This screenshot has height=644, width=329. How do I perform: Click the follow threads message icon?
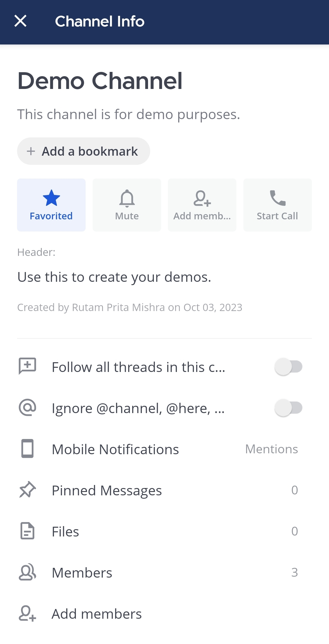tap(27, 366)
